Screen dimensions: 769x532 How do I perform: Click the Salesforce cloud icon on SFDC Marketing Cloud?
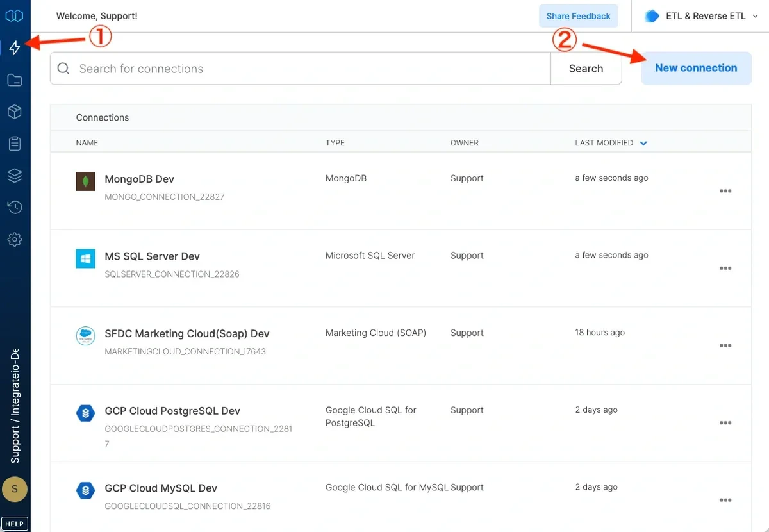click(x=85, y=336)
